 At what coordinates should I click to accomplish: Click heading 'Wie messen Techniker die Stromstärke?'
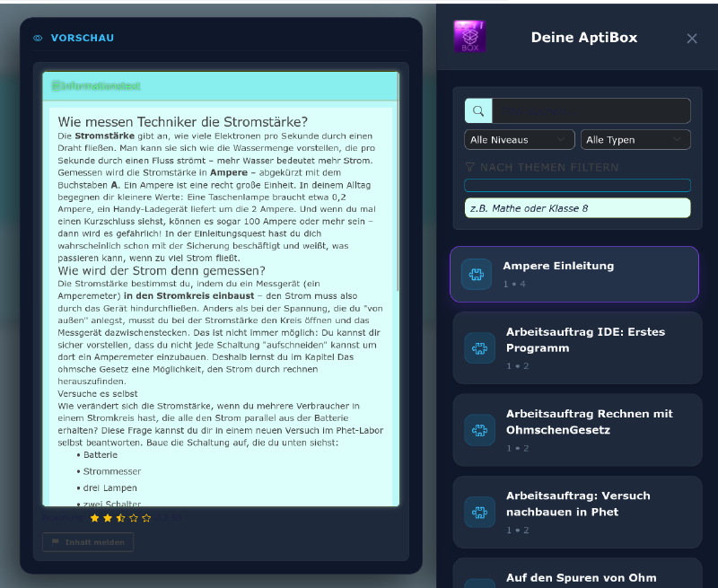click(x=183, y=122)
